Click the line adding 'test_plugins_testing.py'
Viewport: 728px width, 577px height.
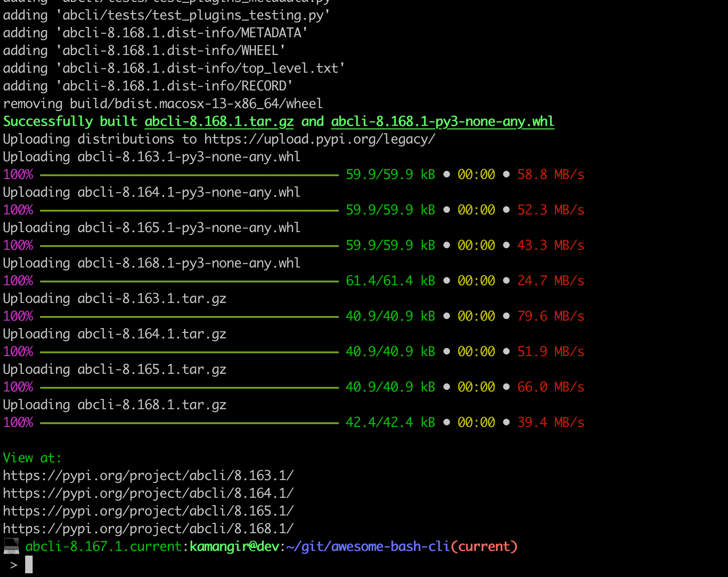[x=167, y=15]
